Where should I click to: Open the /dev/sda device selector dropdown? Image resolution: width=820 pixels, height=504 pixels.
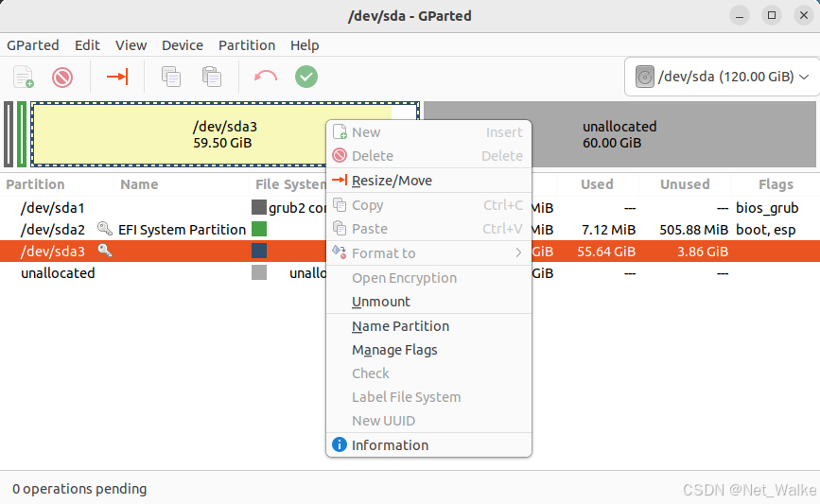tap(723, 77)
